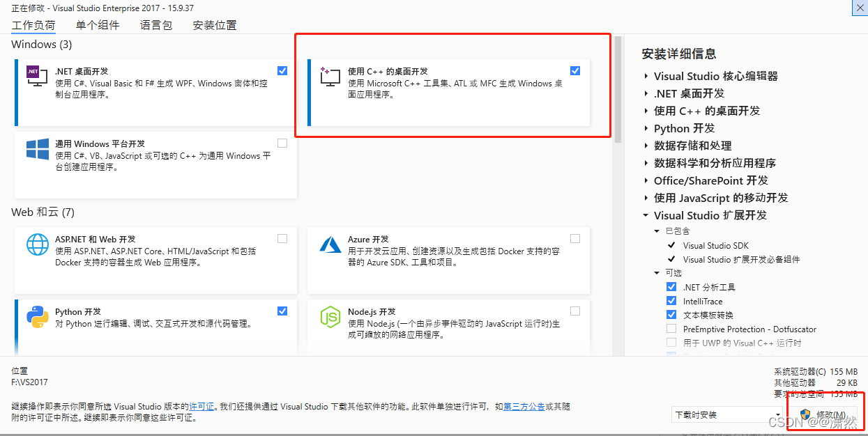Image resolution: width=868 pixels, height=436 pixels.
Task: Check PreEmptive Protection - Dotfuscator option
Action: [x=671, y=329]
